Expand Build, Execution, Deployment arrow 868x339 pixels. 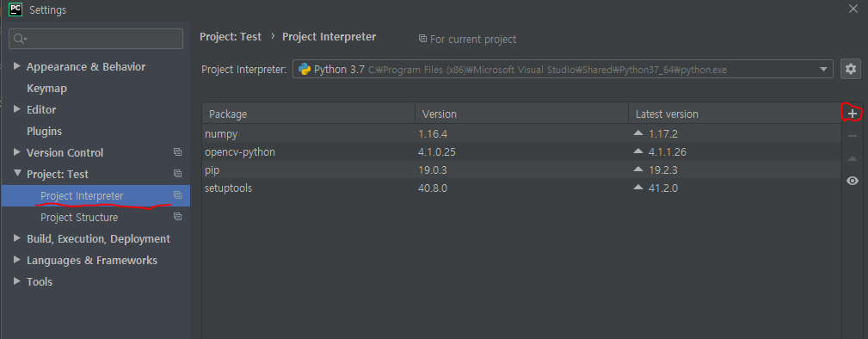pyautogui.click(x=16, y=238)
